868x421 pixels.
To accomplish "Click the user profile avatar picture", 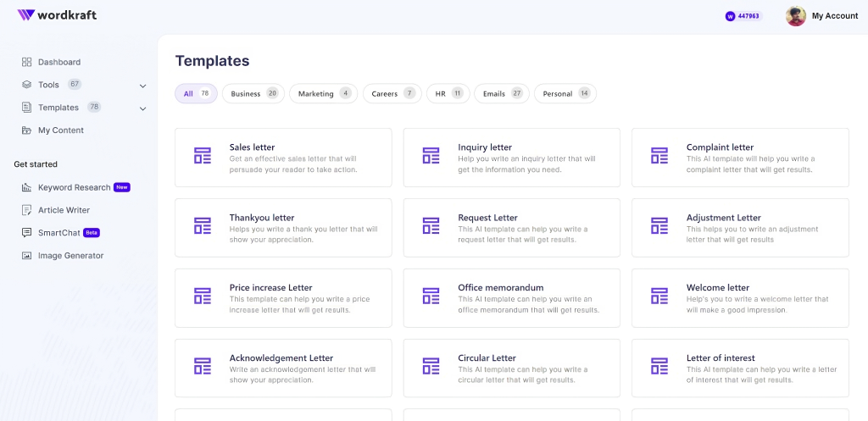I will coord(795,16).
